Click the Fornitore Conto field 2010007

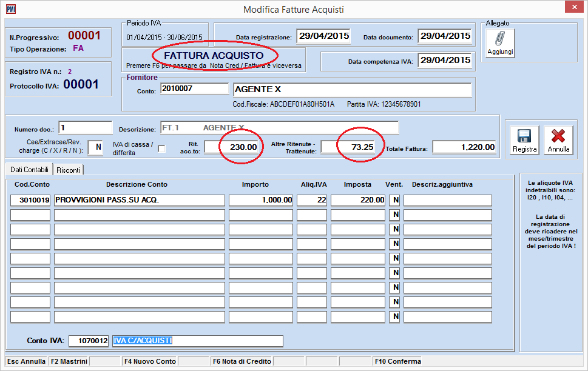(x=194, y=89)
